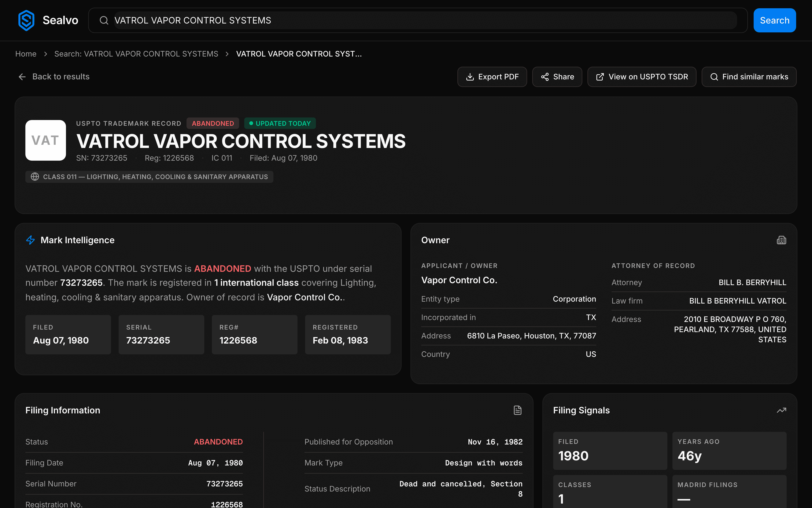Screen dimensions: 812x508
Task: Click the download icon on Export PDF
Action: 470,77
